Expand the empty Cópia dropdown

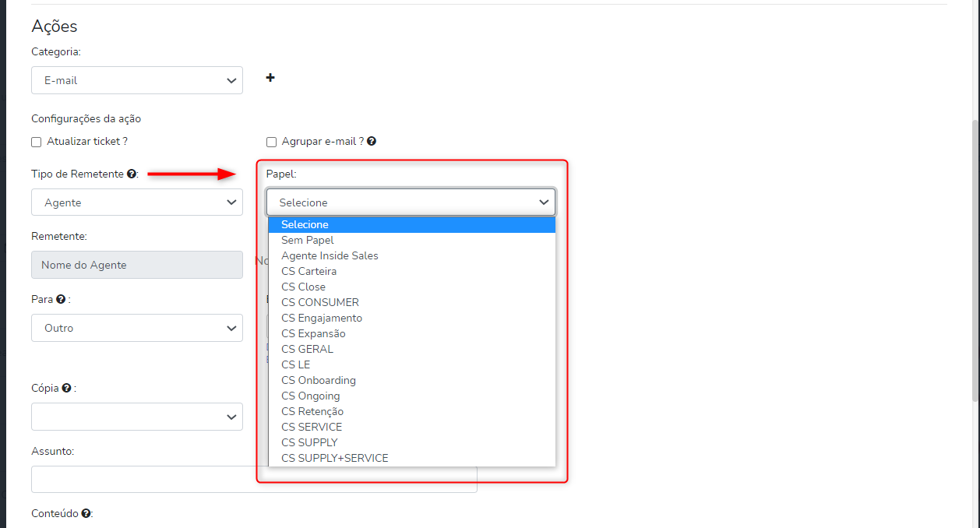pyautogui.click(x=137, y=417)
